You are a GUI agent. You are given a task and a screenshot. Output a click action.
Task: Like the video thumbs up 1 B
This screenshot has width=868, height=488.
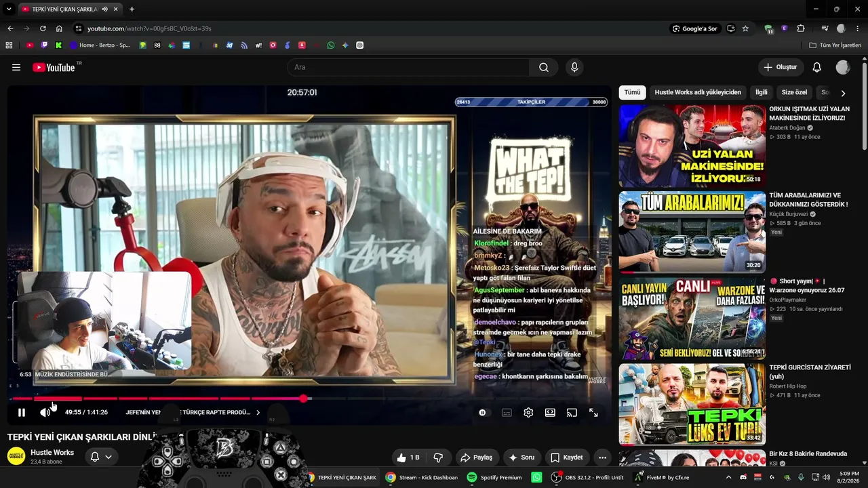(408, 457)
